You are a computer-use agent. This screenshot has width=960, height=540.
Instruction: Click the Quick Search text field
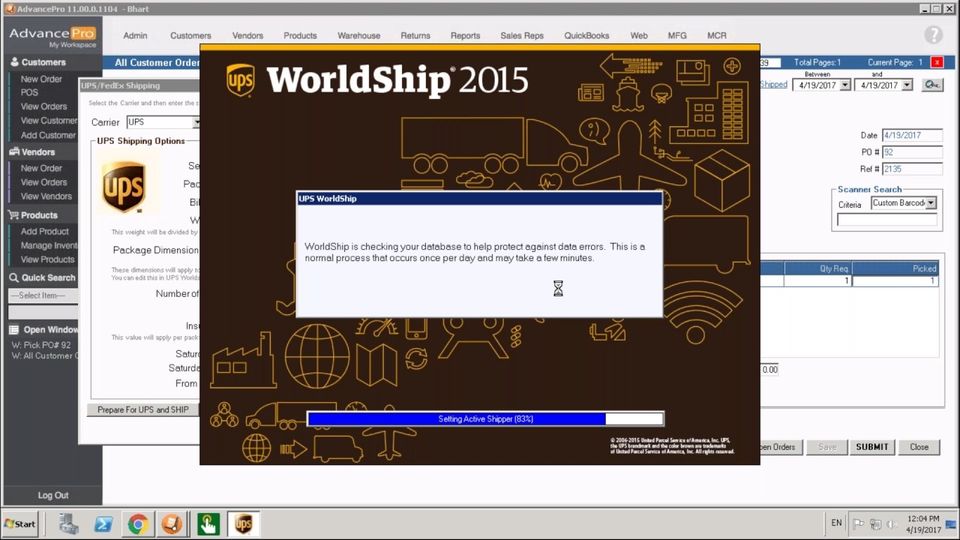tap(43, 312)
